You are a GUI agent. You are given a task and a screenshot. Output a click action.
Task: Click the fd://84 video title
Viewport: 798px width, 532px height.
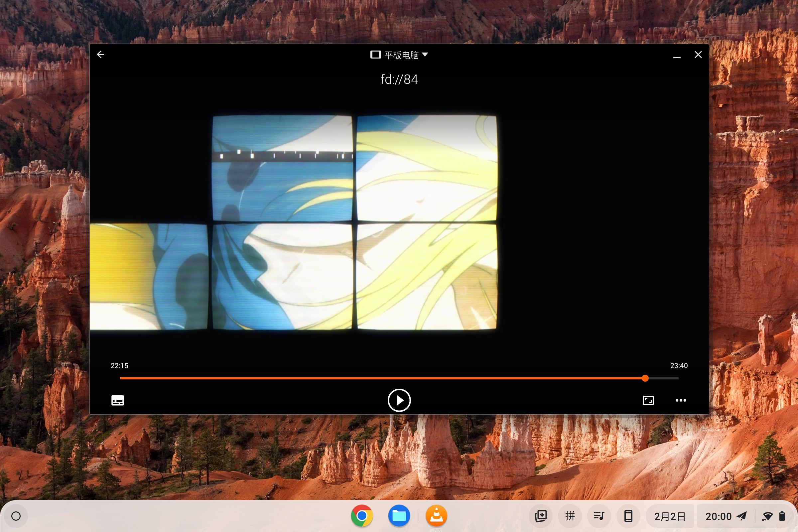click(399, 79)
